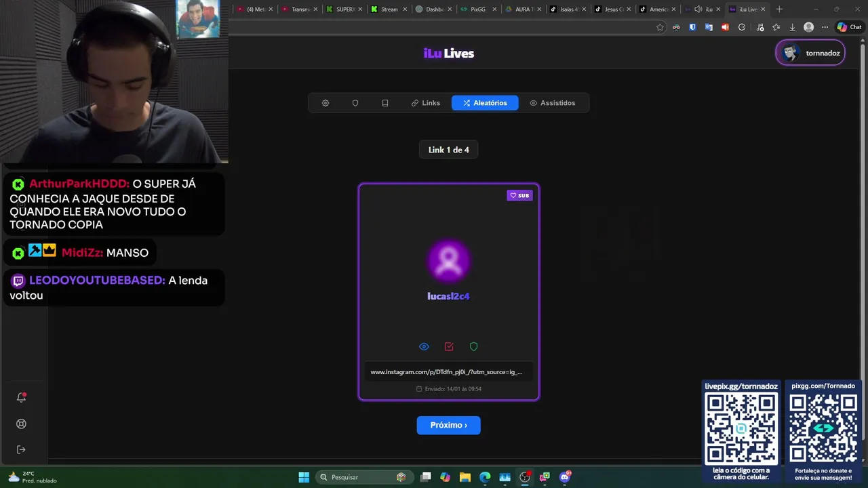868x488 pixels.
Task: Open the browser three-dot menu
Action: pos(825,27)
